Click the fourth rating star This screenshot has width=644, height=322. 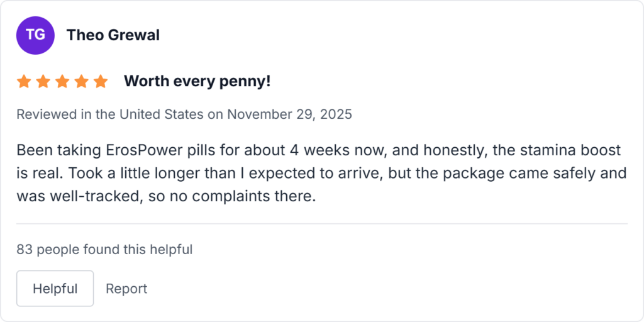[81, 82]
